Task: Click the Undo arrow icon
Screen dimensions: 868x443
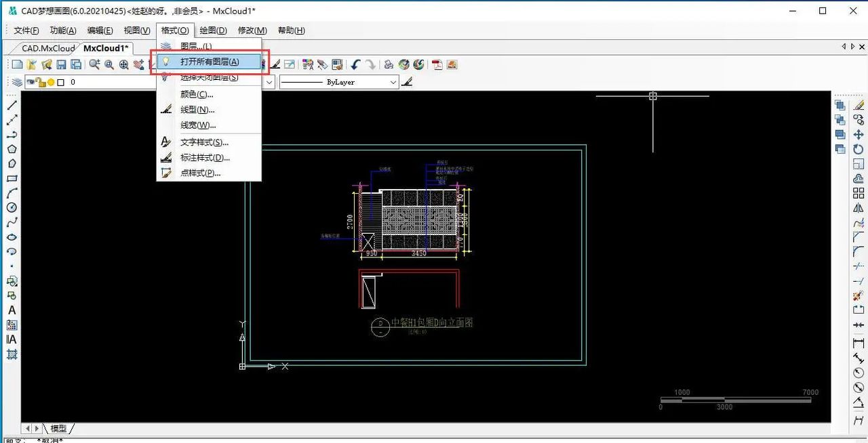Action: [355, 64]
